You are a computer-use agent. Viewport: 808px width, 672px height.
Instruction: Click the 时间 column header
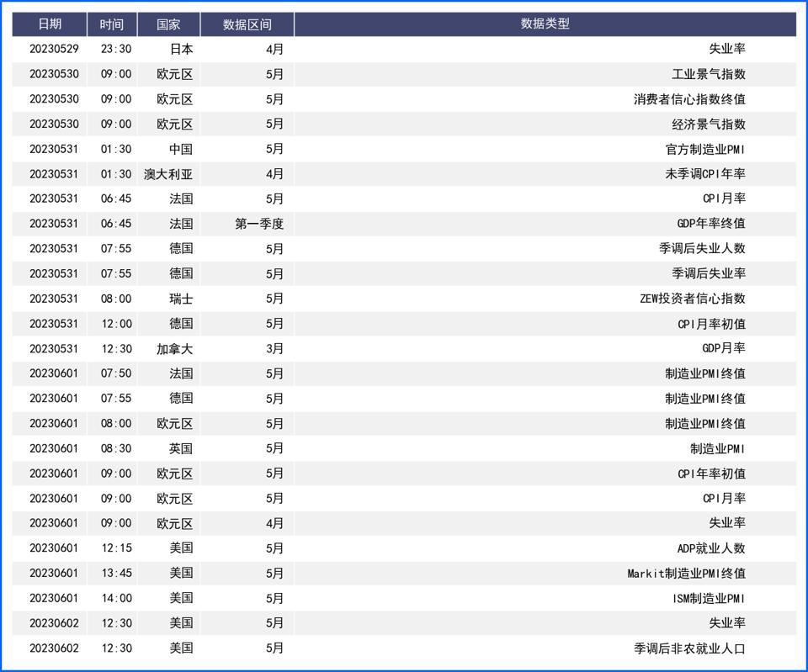112,24
